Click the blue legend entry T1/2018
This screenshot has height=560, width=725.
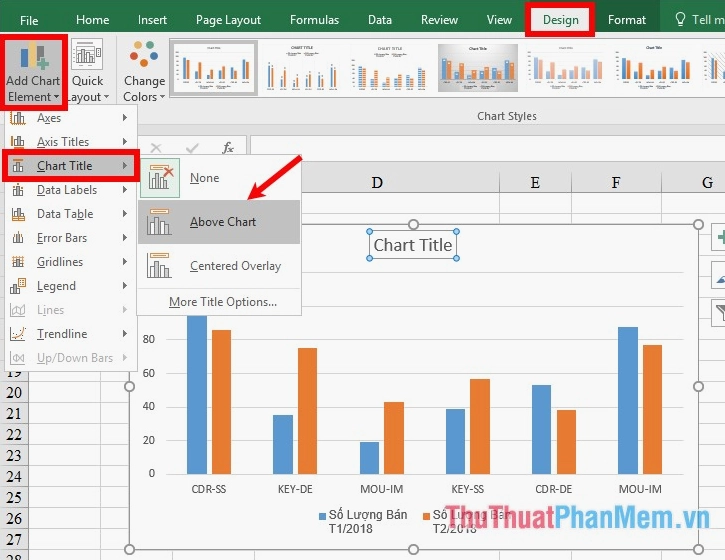(x=363, y=521)
